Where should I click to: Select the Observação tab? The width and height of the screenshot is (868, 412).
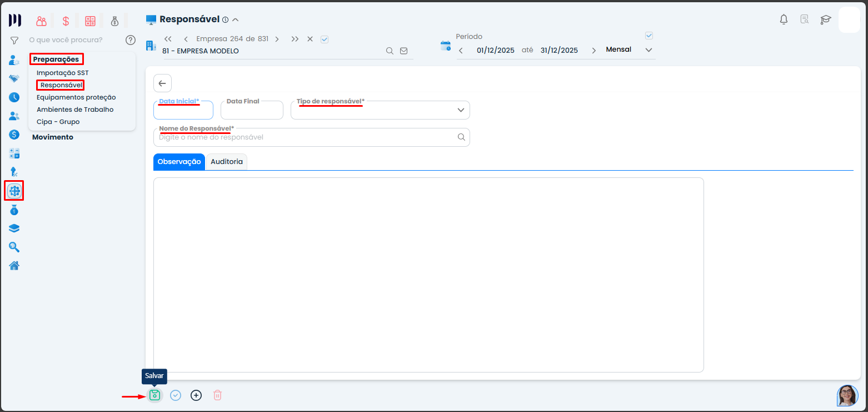(179, 161)
